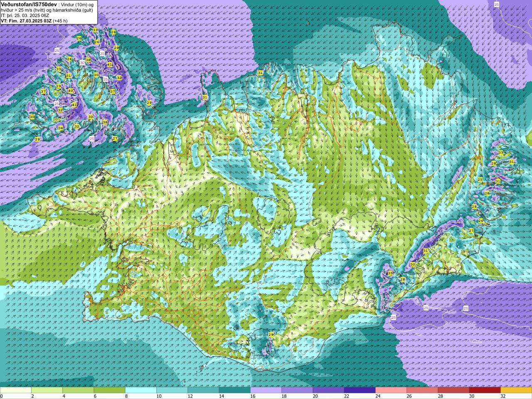Viewport: 532px width, 399px height.
Task: Click the 4–6 m/s green legend swatch
Action: coord(78,390)
